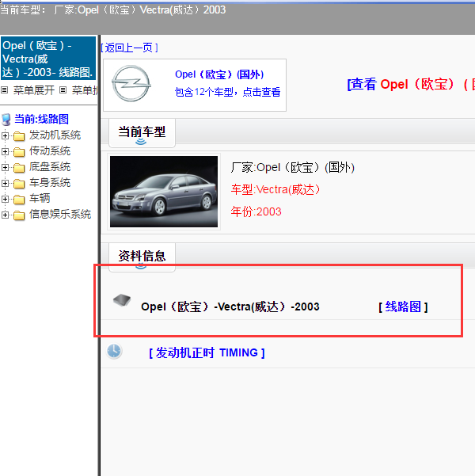This screenshot has width=475, height=476.
Task: Open the Opel（欧宝）(国外) brand link
Action: coord(219,74)
